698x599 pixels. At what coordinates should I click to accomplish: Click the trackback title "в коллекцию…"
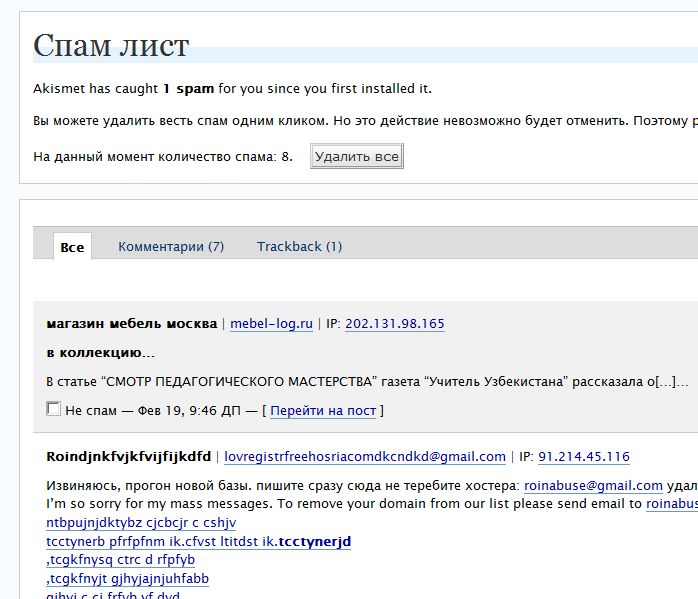[100, 353]
